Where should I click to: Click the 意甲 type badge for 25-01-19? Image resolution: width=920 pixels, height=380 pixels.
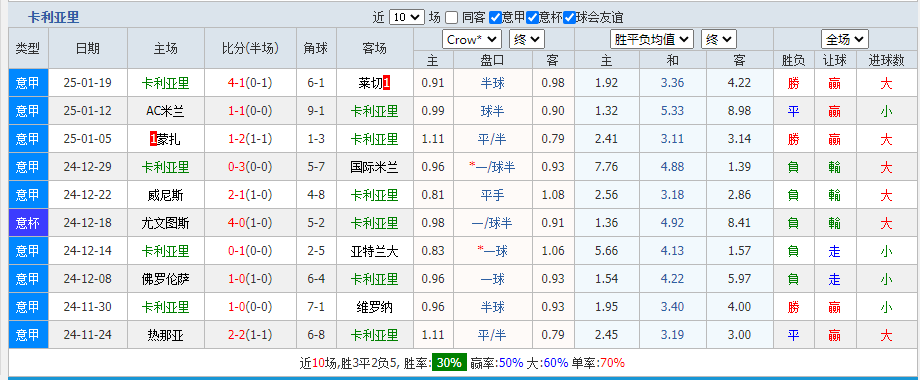coord(28,83)
